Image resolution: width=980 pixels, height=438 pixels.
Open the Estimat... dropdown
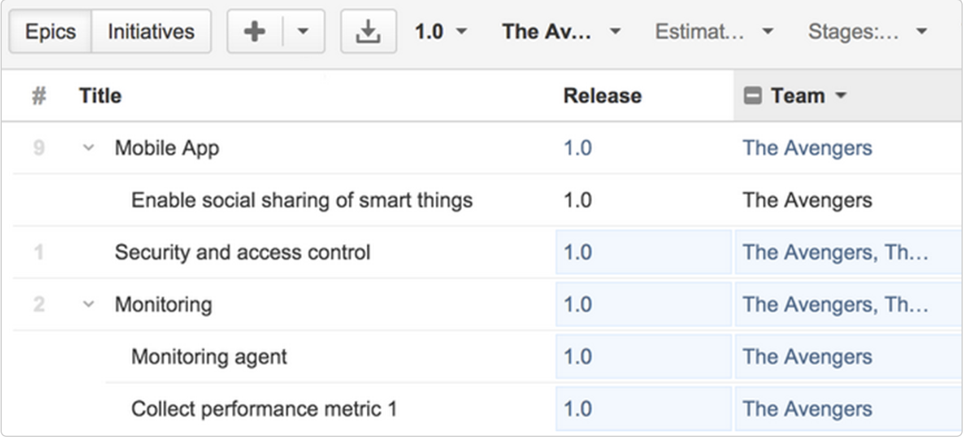(x=714, y=31)
